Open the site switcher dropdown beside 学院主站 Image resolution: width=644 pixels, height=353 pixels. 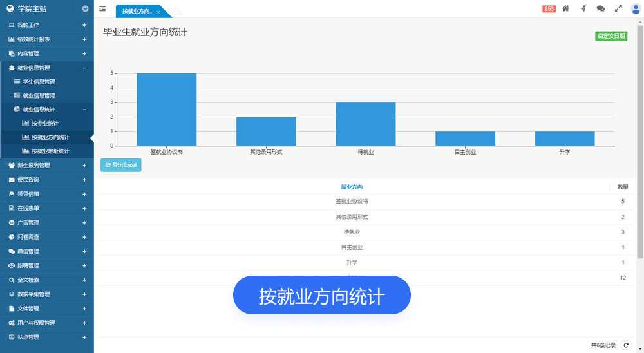tap(86, 9)
